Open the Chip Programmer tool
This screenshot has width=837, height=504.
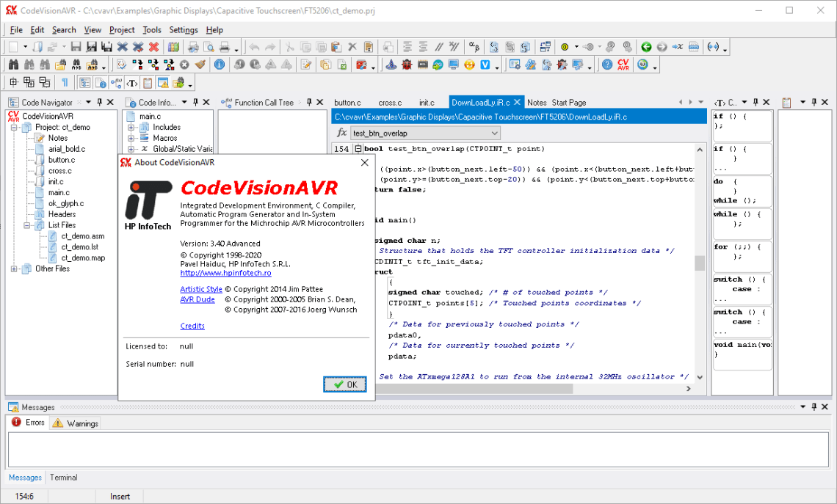421,64
